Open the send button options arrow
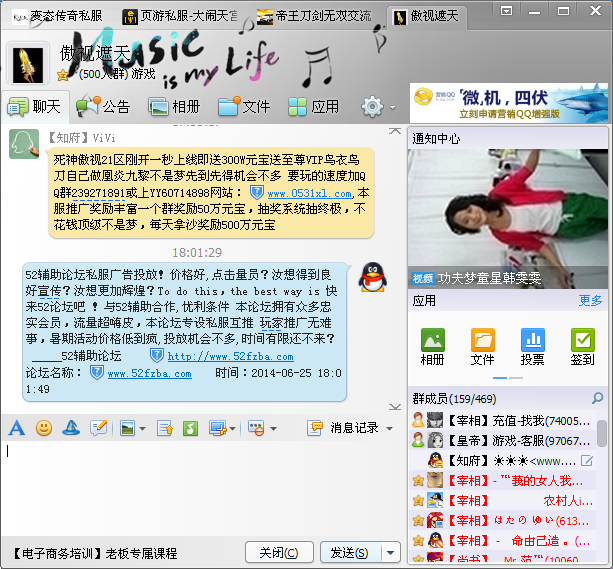This screenshot has width=613, height=569. pyautogui.click(x=391, y=553)
